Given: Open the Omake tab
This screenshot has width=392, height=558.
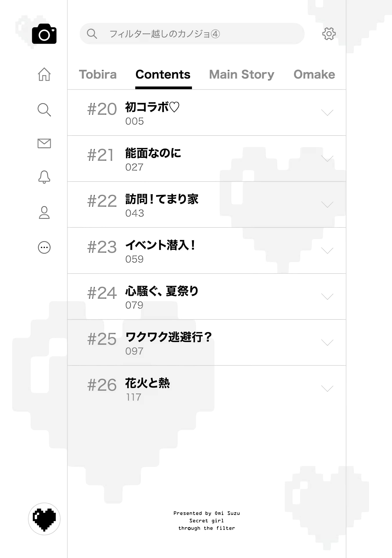Looking at the screenshot, I should [314, 74].
